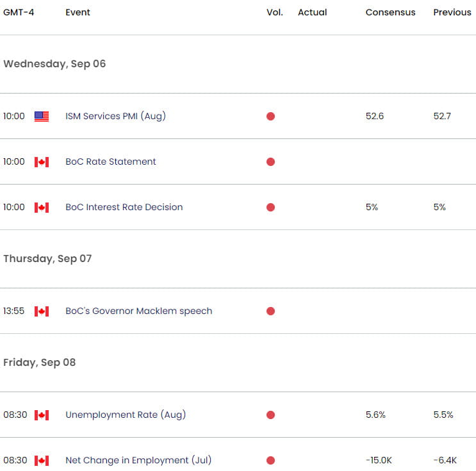Click the 5% previous for BoC Rate Decision

tap(439, 207)
